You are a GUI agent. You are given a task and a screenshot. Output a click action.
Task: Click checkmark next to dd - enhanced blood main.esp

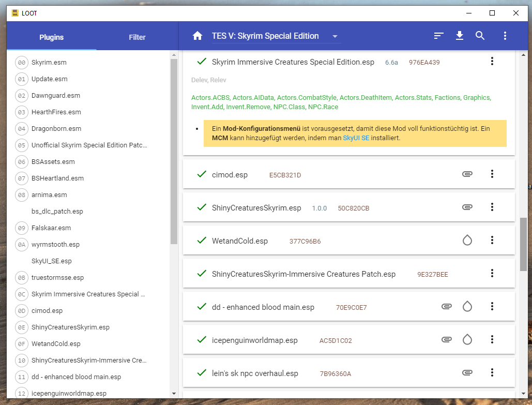pos(202,307)
